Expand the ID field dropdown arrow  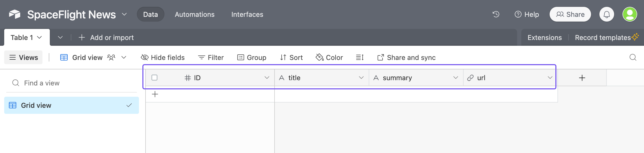(x=267, y=78)
